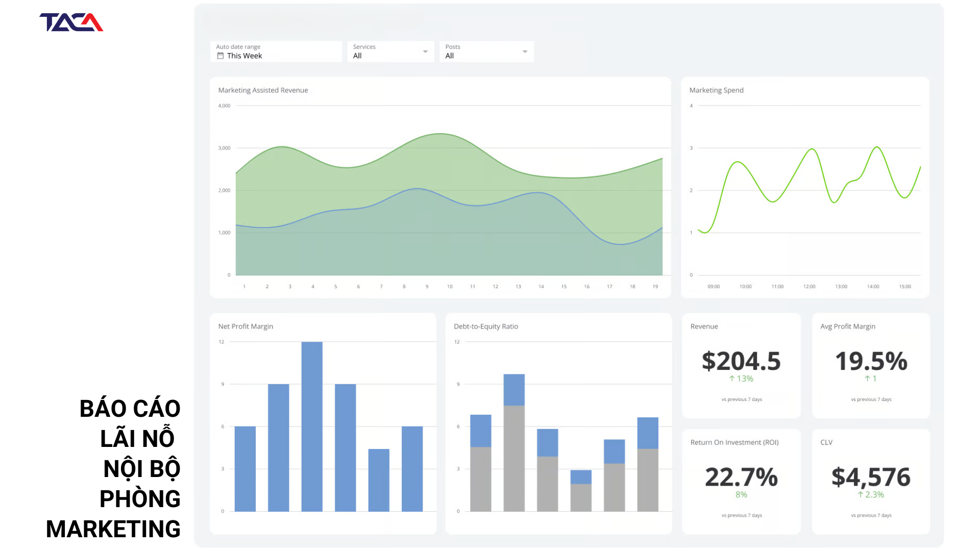980x551 pixels.
Task: Expand the Posts dropdown arrow
Action: (525, 52)
